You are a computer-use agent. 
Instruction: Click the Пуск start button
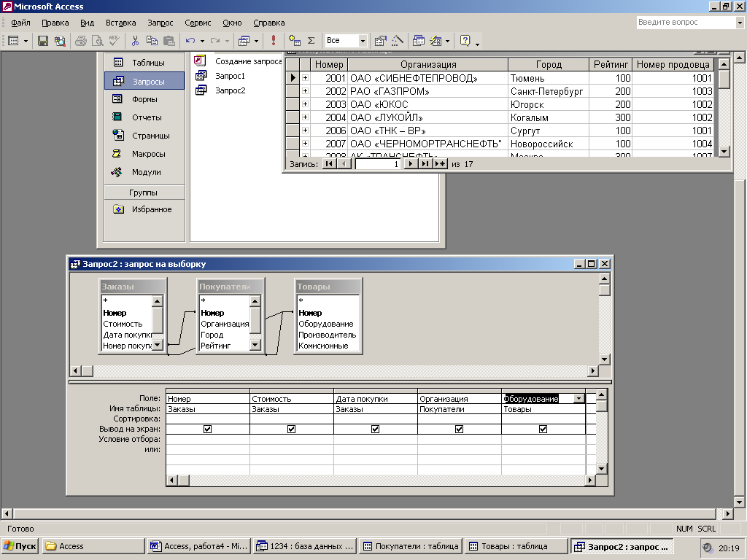point(20,546)
